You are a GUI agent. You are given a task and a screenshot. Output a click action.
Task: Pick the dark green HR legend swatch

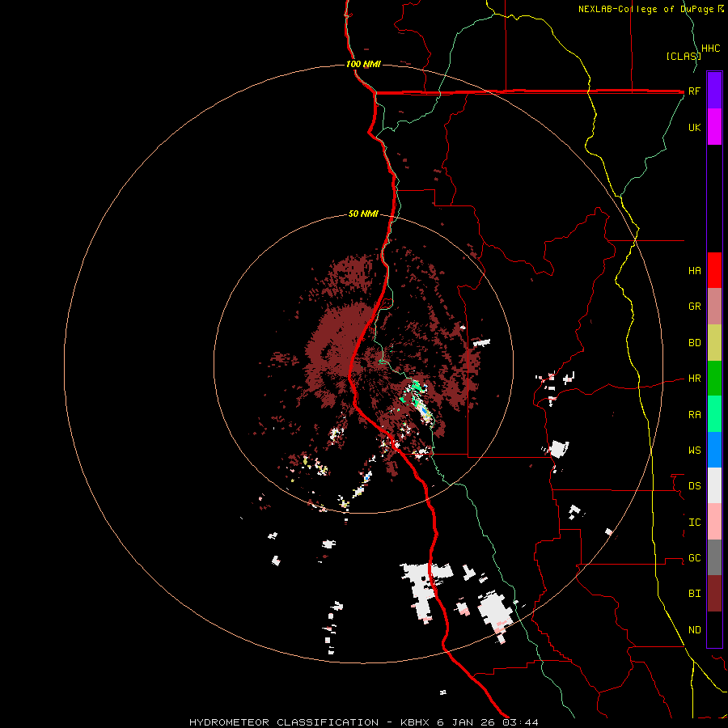pos(714,378)
